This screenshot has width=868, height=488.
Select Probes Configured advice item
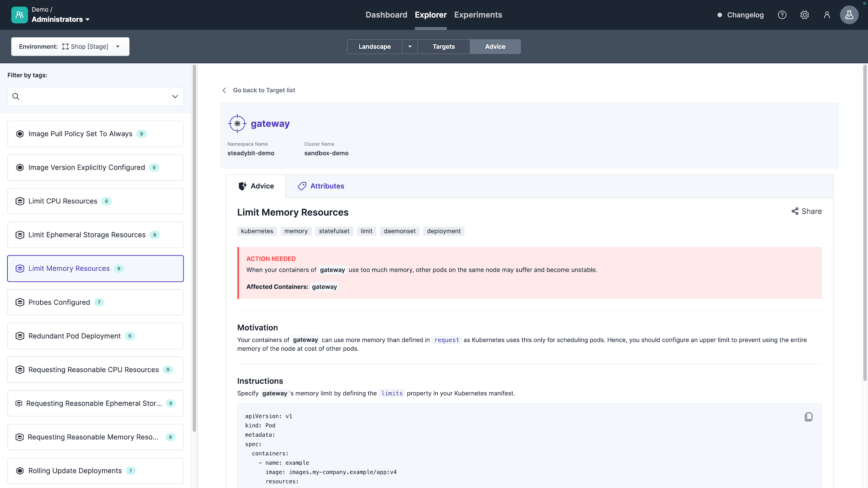click(95, 302)
